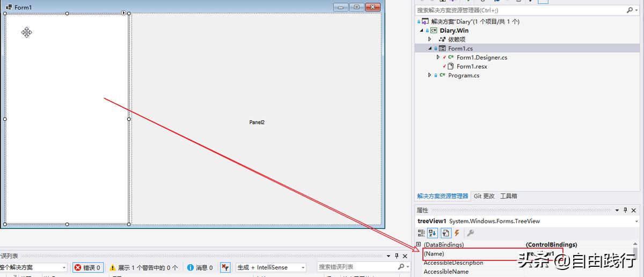Pin the Properties panel
Screen dimensions: 644x277
click(x=626, y=210)
